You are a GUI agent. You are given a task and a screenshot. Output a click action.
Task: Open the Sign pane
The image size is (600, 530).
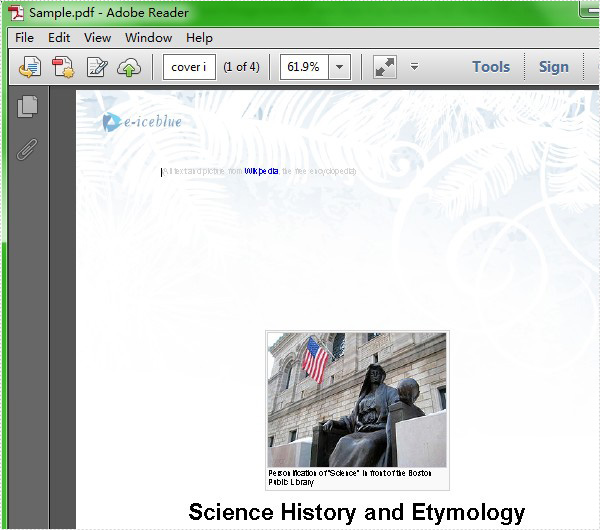click(554, 67)
